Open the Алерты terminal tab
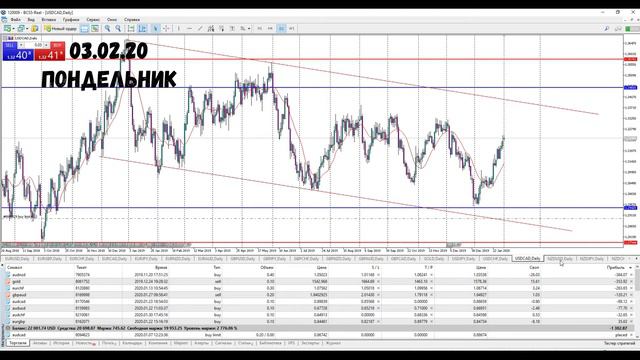This screenshot has width=640, height=360. (201, 343)
